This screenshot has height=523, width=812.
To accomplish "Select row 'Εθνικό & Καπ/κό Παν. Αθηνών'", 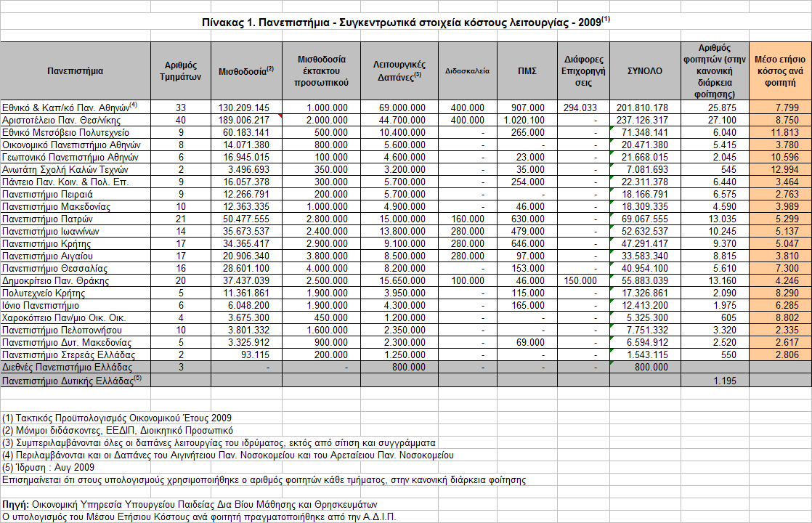I will click(405, 108).
